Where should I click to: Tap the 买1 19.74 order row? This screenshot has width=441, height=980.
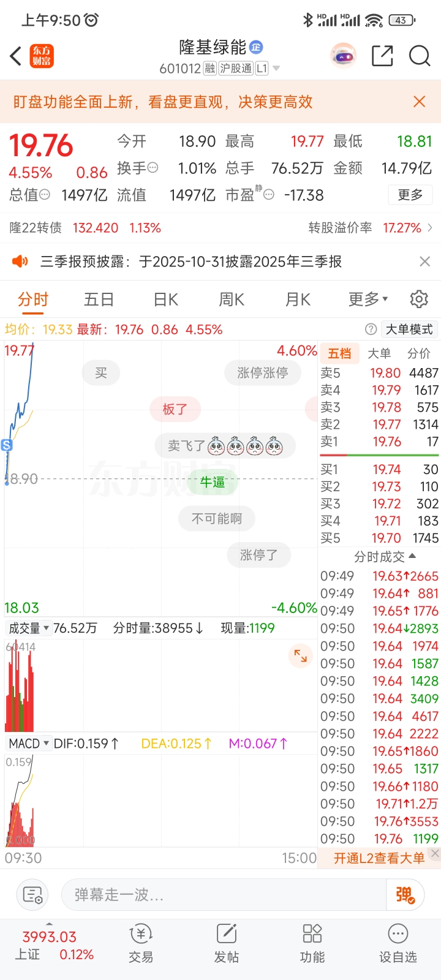point(379,469)
